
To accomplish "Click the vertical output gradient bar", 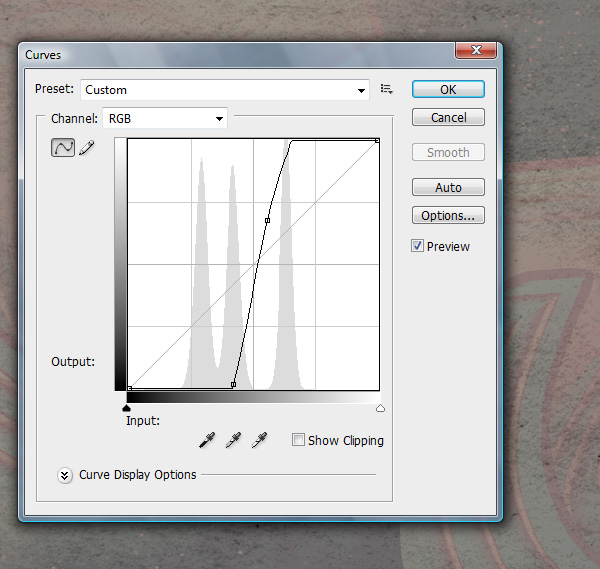I will point(120,264).
